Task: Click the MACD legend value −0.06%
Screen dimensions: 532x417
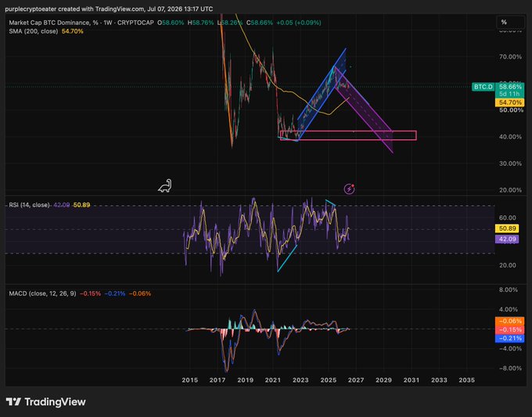Action: (140, 293)
